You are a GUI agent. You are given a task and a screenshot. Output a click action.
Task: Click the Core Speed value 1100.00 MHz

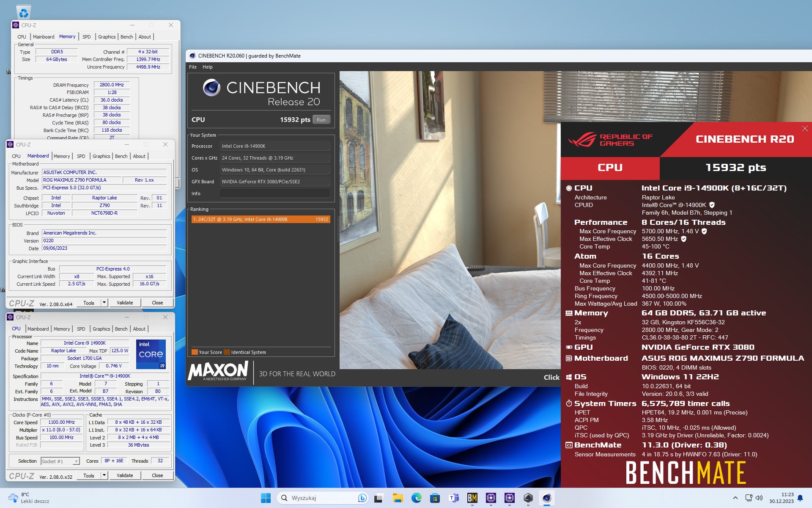[x=61, y=422]
